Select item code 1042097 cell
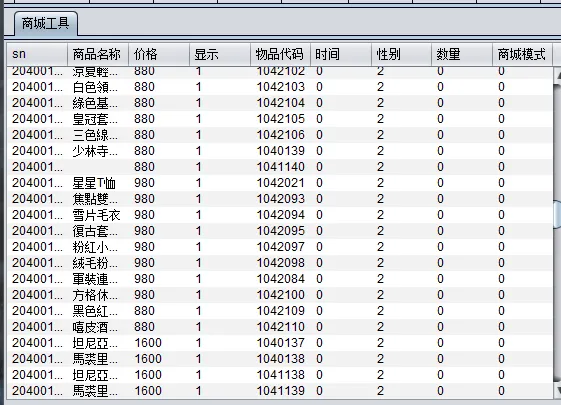Screen dimensions: 561x405 click(x=280, y=247)
